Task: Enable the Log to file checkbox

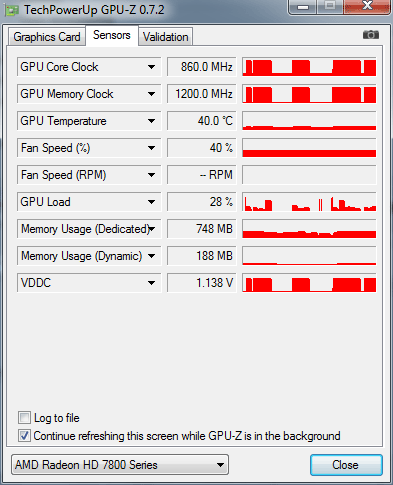Action: pos(24,418)
